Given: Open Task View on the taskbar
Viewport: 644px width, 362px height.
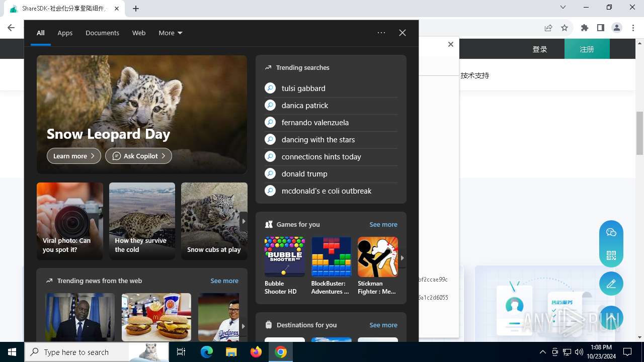Looking at the screenshot, I should [181, 352].
